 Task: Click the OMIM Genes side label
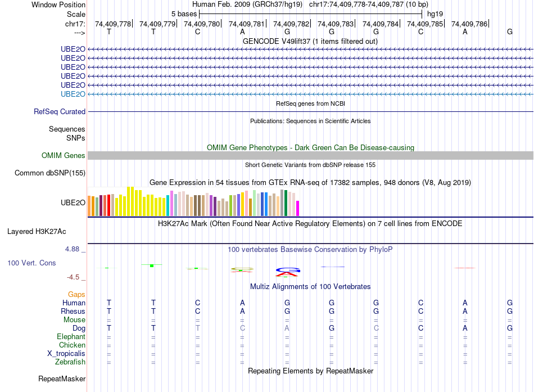point(64,155)
